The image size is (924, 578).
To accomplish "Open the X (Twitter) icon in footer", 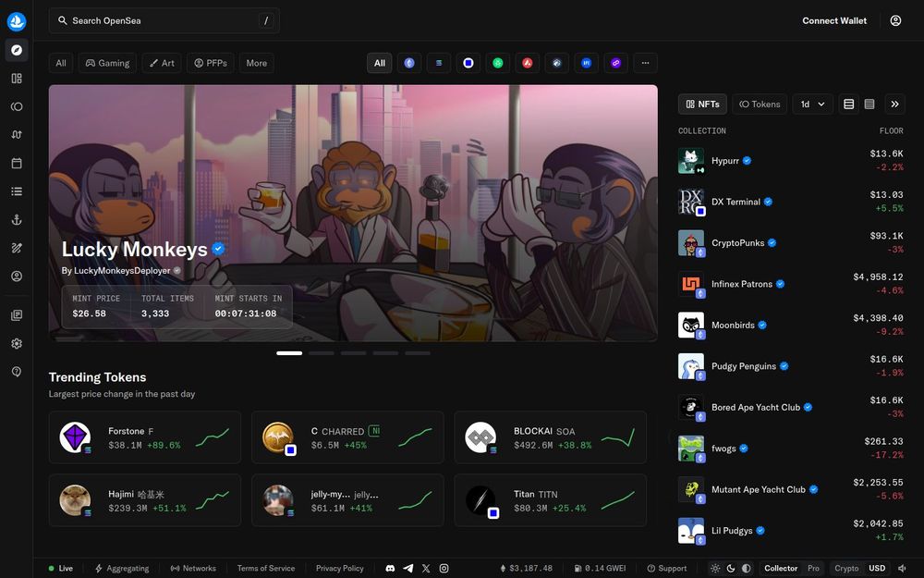I will click(426, 569).
